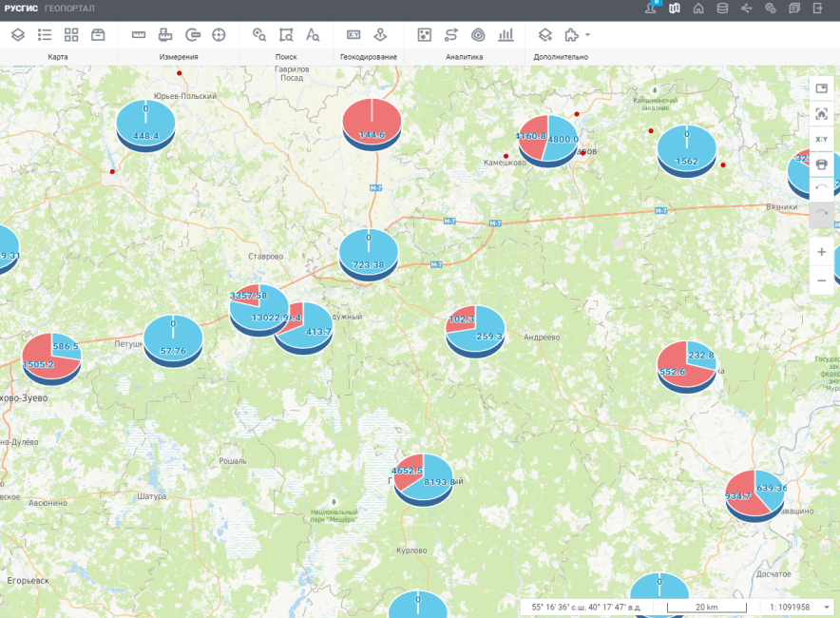840x618 pixels.
Task: Click the next extent redo arrow
Action: [x=821, y=214]
